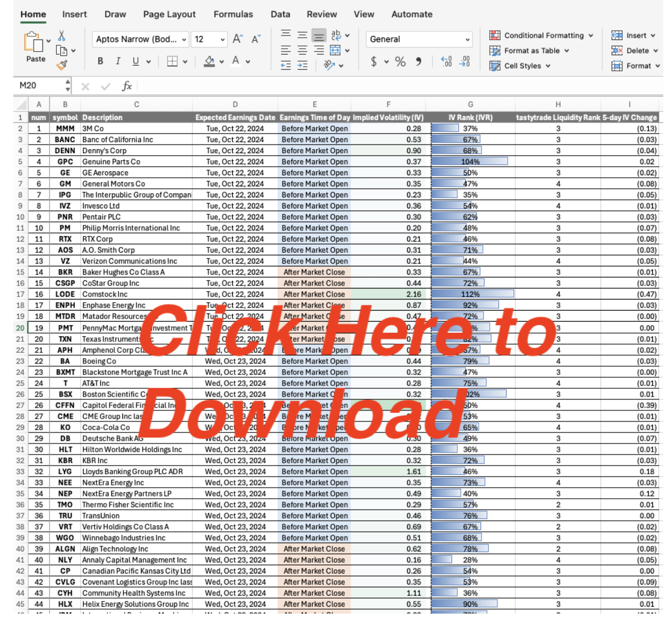Expand the Copy options arrow
Image resolution: width=672 pixels, height=620 pixels.
tap(74, 51)
